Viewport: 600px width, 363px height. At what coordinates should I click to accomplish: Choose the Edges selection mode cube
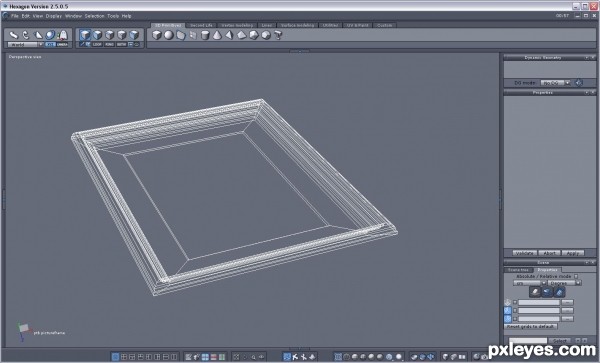[110, 35]
